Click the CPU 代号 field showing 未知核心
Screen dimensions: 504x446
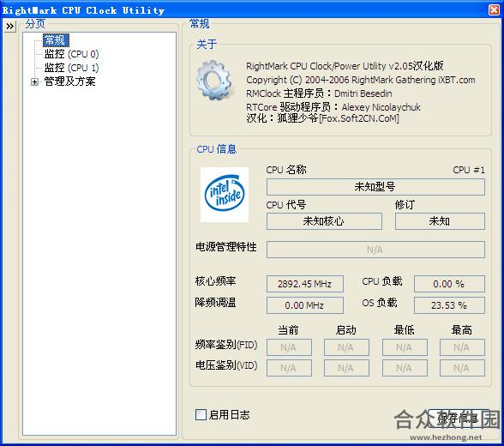[324, 221]
